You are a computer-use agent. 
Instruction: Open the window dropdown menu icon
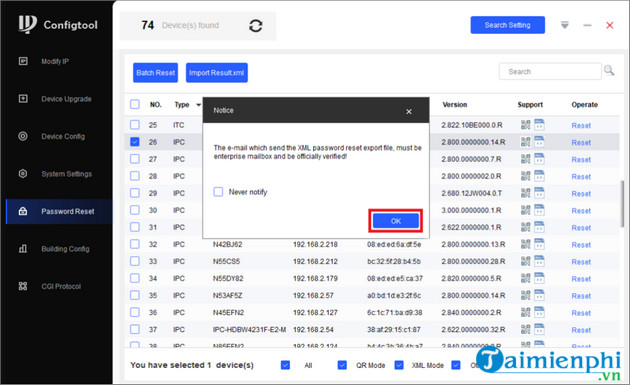pyautogui.click(x=565, y=25)
